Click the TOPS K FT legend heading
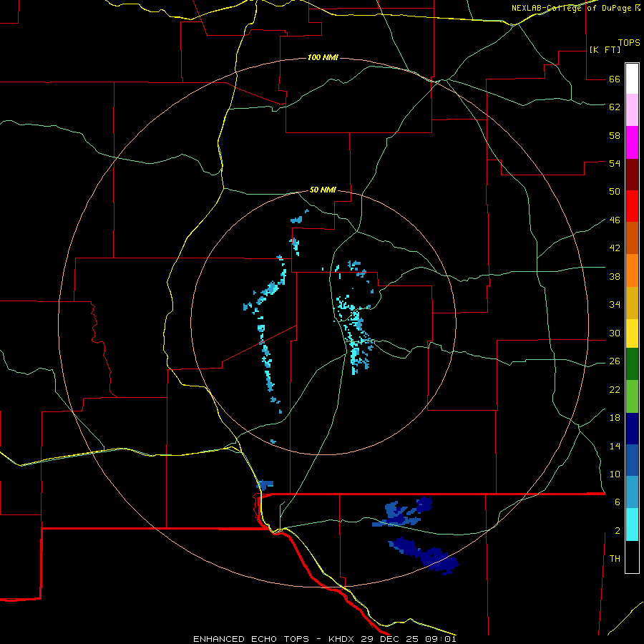This screenshot has width=644, height=644. (x=615, y=47)
